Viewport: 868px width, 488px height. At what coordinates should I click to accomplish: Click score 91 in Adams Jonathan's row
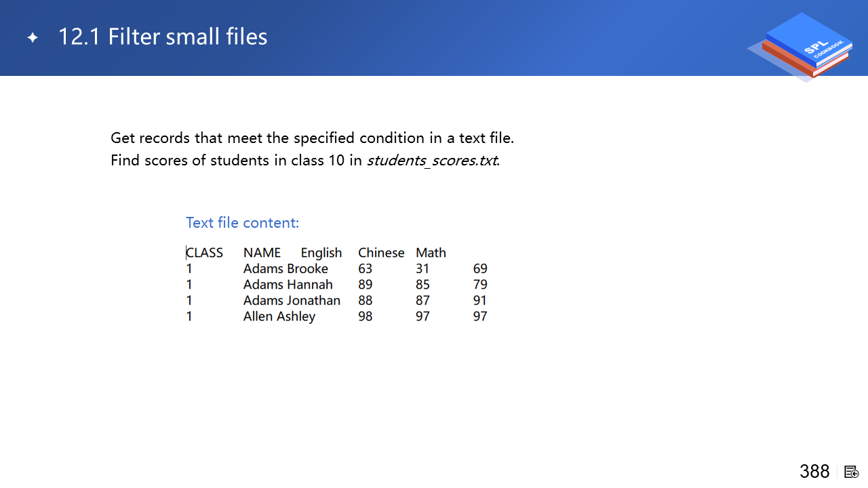(x=480, y=300)
